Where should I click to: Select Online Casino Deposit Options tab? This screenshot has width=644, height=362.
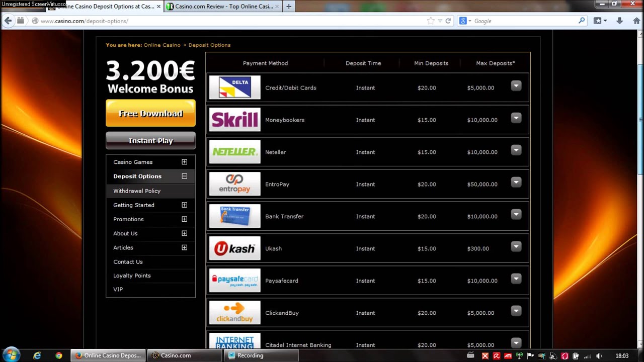tap(105, 7)
